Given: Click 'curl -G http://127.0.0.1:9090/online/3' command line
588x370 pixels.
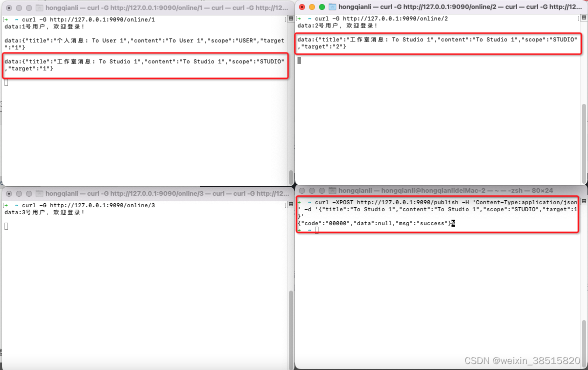Looking at the screenshot, I should click(88, 205).
